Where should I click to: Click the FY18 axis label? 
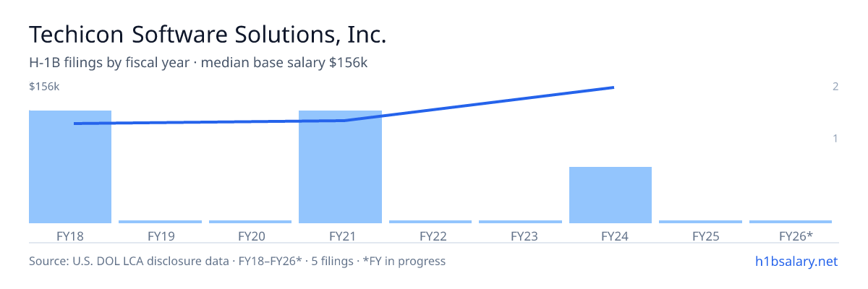coord(70,236)
